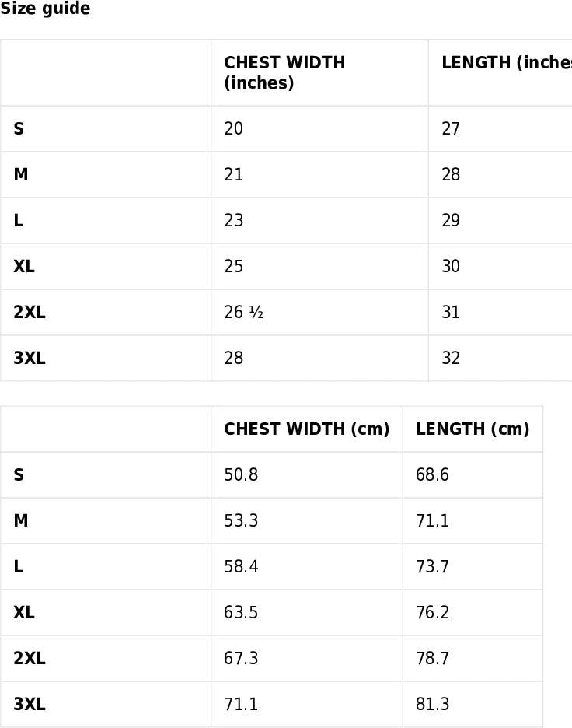Image resolution: width=572 pixels, height=728 pixels.
Task: Click the 3XL row label in the cm table
Action: click(x=30, y=704)
